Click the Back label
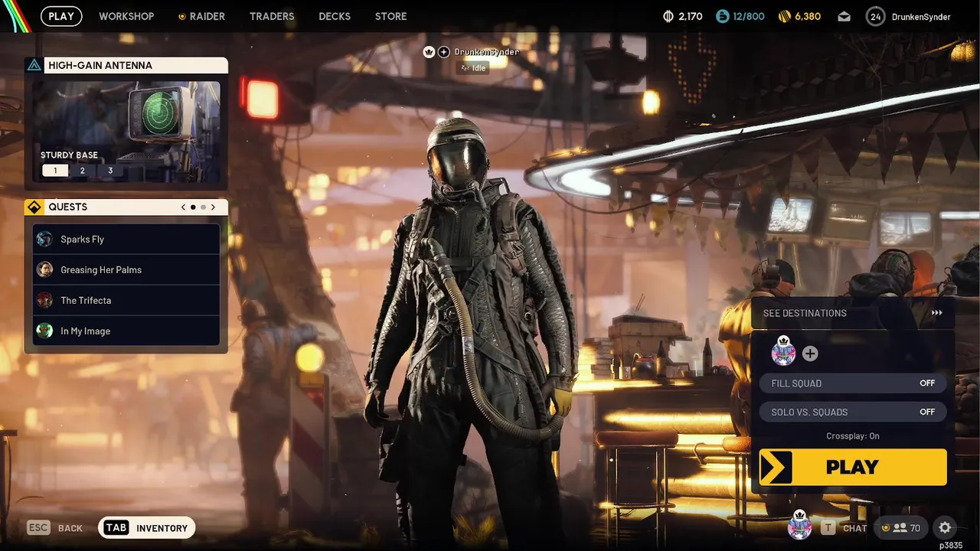The image size is (980, 551). [70, 528]
